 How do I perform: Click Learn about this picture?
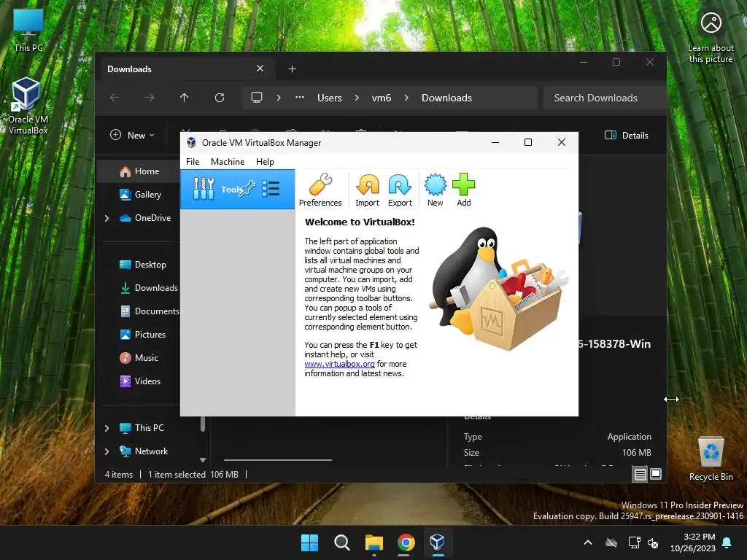click(711, 38)
